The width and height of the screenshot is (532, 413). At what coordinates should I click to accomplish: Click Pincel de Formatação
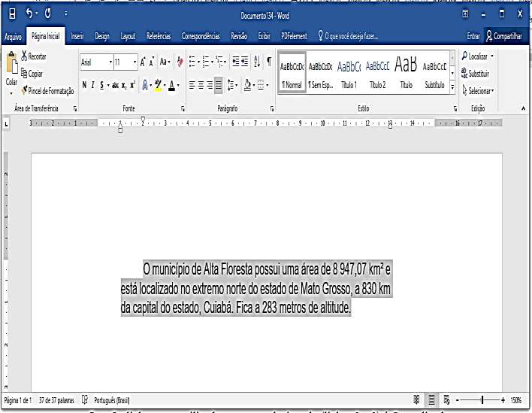pos(47,91)
